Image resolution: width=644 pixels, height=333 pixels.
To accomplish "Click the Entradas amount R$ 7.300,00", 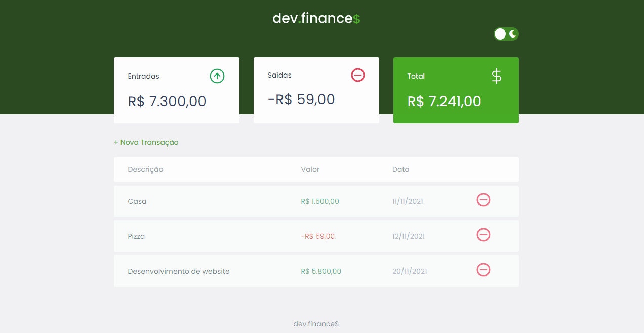I will [167, 101].
